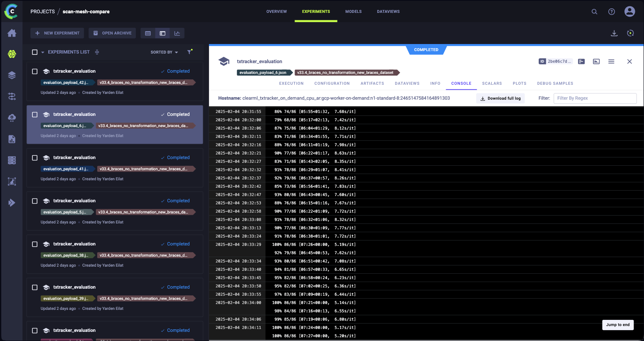Open the Pipelines icon in sidebar

(x=12, y=96)
